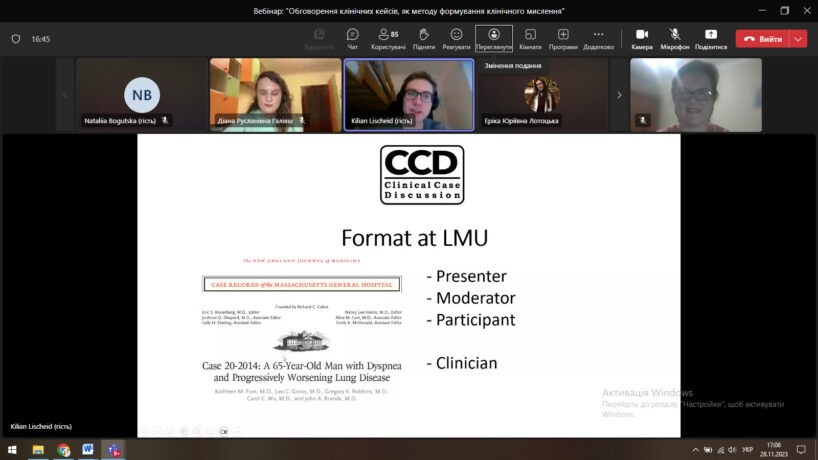818x460 pixels.
Task: Unmute the microphone (Мікрофон)
Action: [675, 39]
